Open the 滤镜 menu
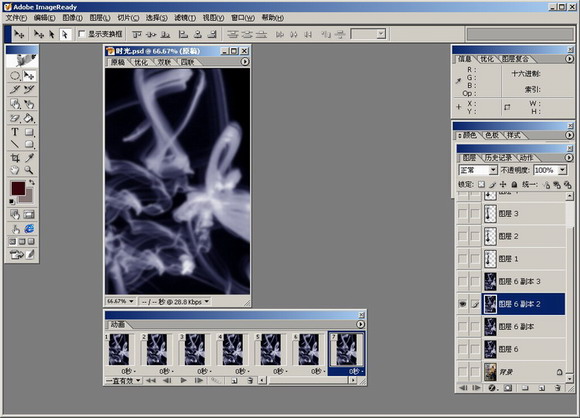Screen dimensions: 580x418 click(185, 18)
